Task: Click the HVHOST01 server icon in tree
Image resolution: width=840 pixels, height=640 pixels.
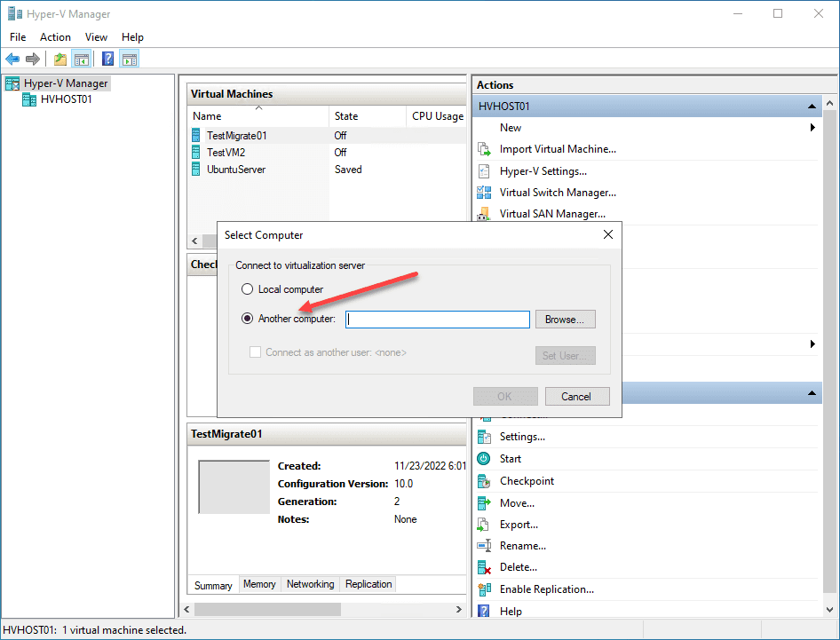Action: click(x=29, y=99)
